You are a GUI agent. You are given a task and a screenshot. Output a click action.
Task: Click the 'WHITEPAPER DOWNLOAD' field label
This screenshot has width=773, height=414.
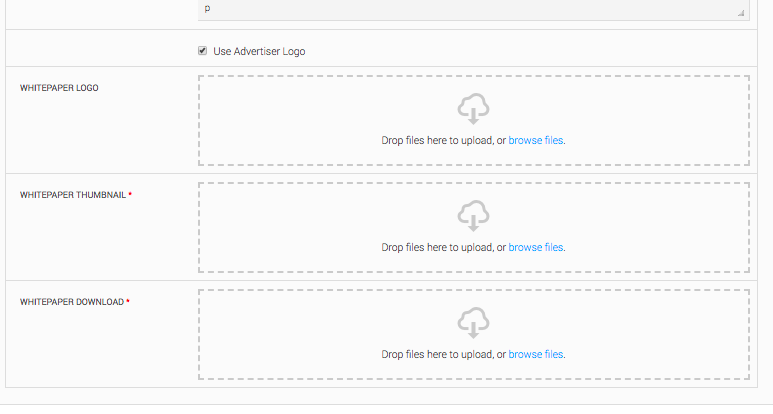(72, 302)
